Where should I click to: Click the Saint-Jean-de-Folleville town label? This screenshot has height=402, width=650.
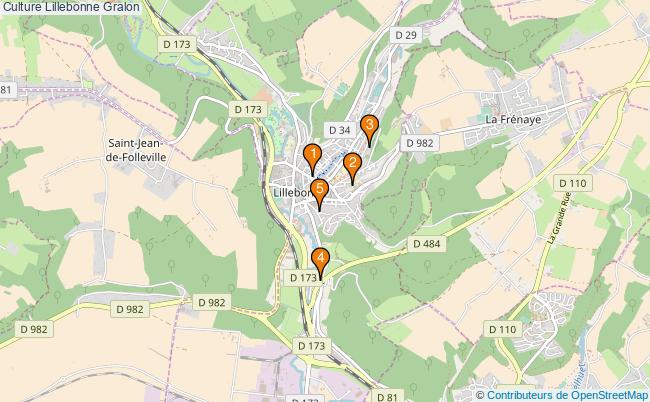(136, 150)
